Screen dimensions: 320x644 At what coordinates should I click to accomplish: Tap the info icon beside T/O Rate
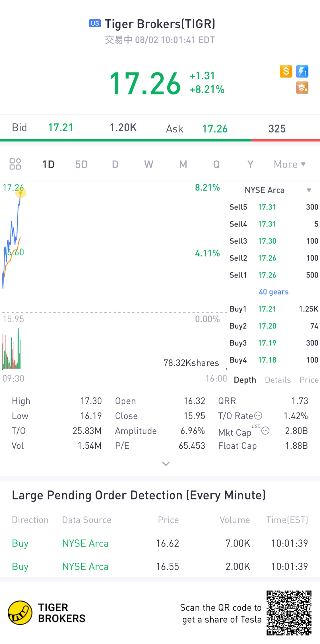point(258,416)
